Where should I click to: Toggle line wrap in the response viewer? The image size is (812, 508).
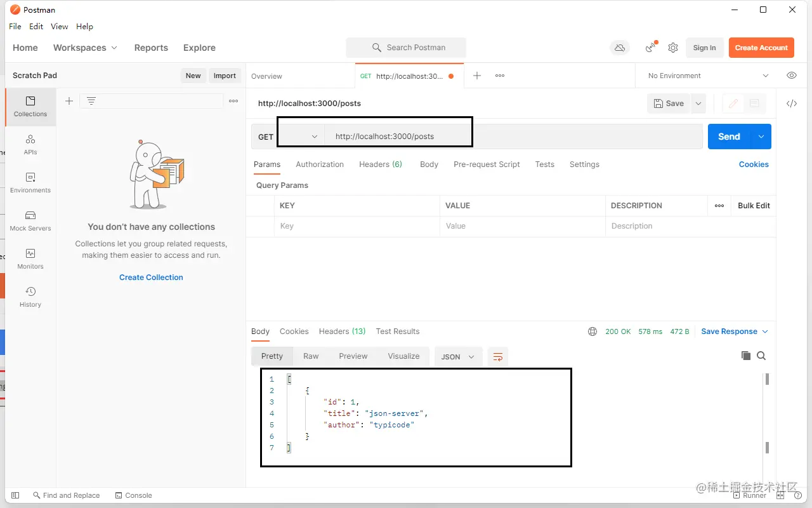click(x=498, y=357)
